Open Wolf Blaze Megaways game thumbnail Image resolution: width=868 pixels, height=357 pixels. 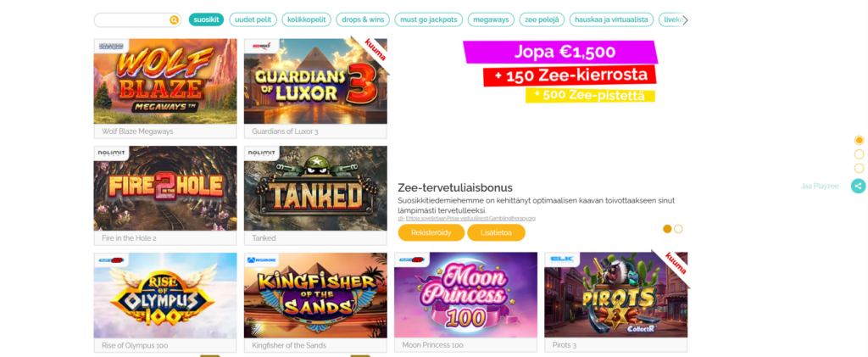[x=165, y=81]
